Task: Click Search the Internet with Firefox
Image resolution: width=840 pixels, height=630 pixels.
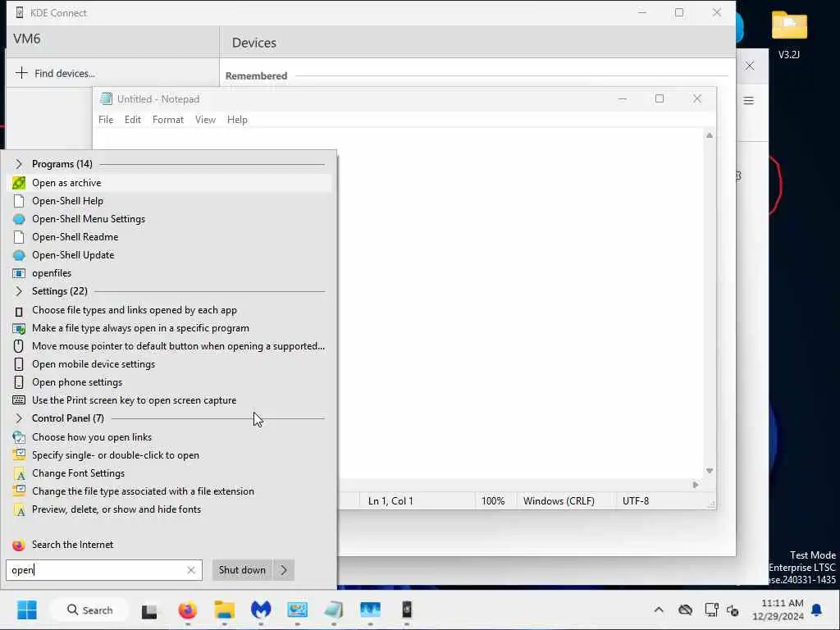Action: (171, 545)
